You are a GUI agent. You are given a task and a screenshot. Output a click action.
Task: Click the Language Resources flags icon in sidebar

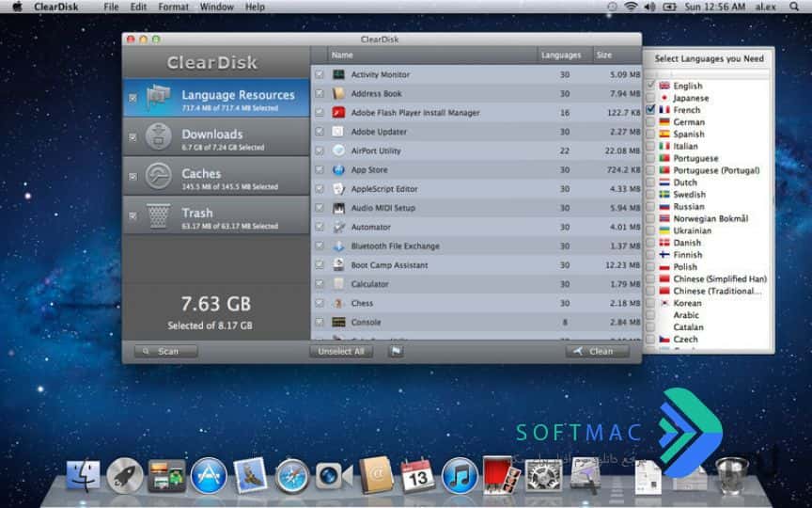[159, 98]
